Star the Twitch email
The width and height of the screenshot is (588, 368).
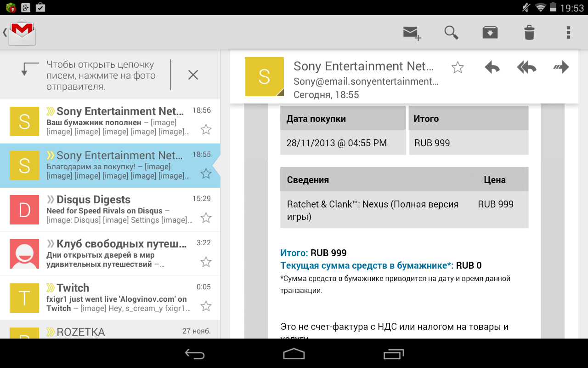coord(206,306)
